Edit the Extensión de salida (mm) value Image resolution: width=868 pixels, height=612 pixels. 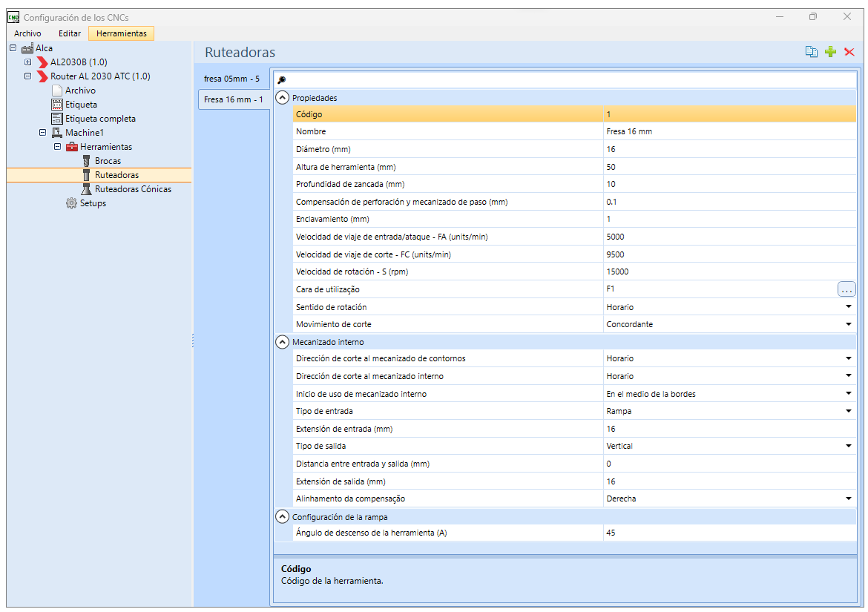coord(729,481)
